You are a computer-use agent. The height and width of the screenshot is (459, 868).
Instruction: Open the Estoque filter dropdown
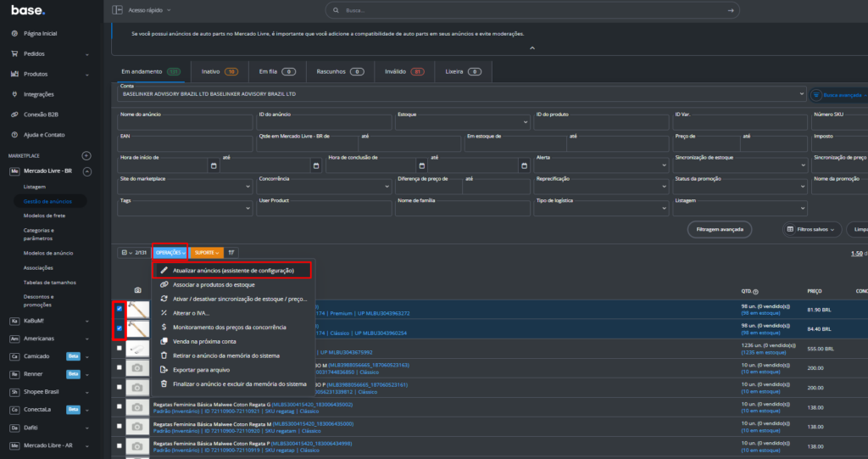(463, 120)
